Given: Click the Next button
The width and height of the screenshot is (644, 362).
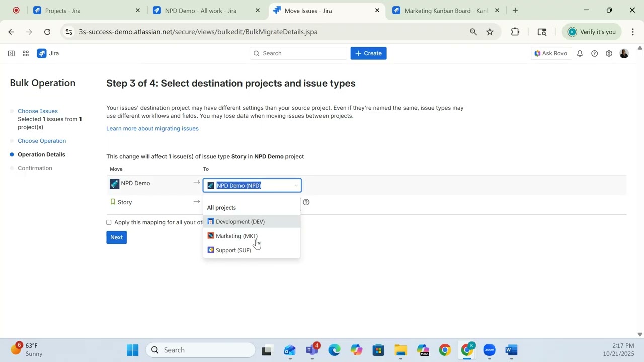Looking at the screenshot, I should point(116,237).
